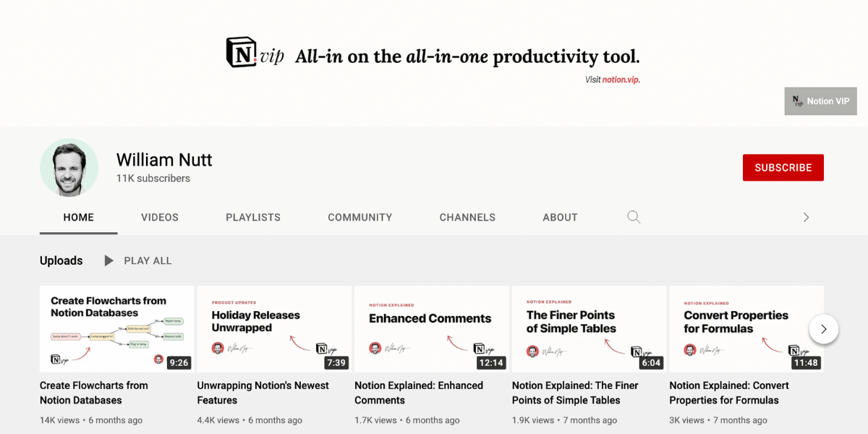Switch to the Community tab
The image size is (868, 434).
click(x=359, y=217)
